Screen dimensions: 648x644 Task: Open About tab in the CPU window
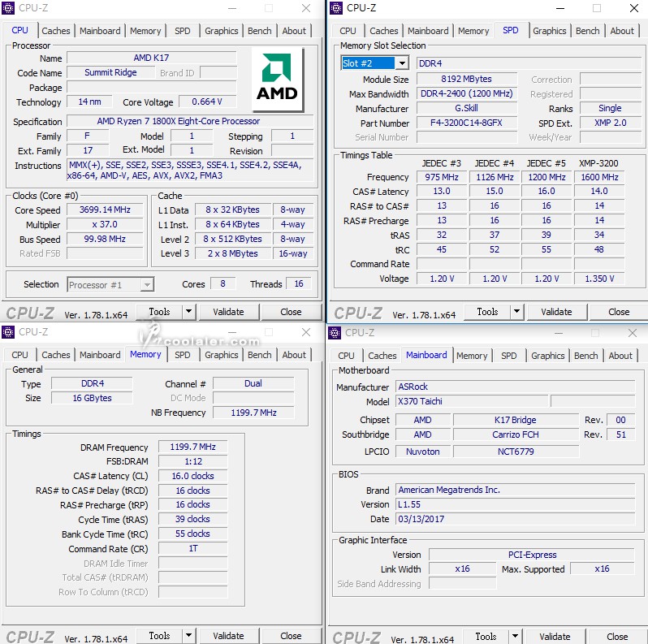point(294,31)
